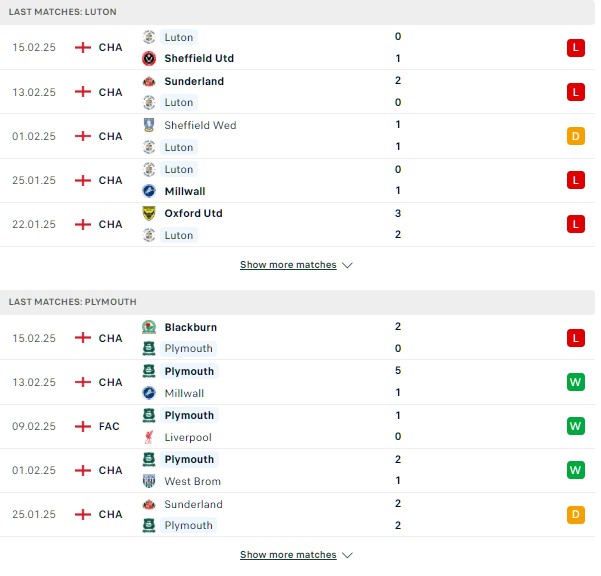Select Sheffield Utd team name

[199, 58]
